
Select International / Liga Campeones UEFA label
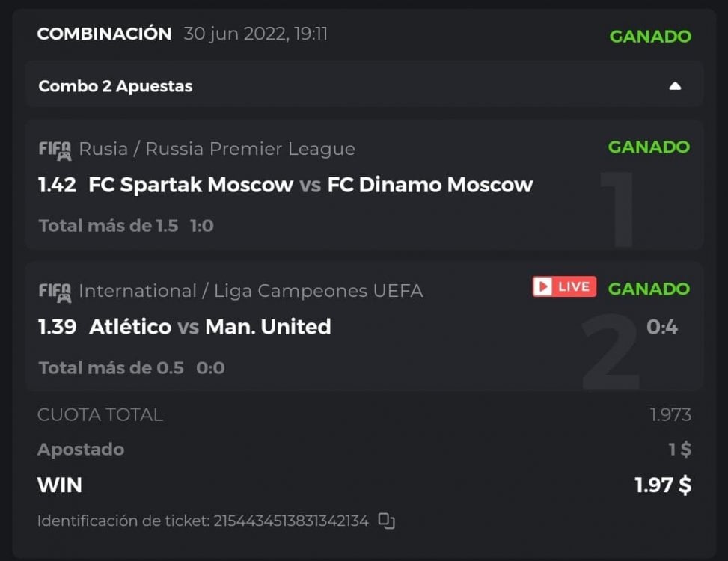(x=251, y=291)
